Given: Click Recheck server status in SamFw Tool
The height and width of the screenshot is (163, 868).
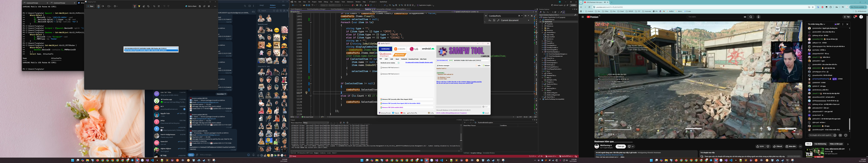Looking at the screenshot, I should [x=390, y=63].
